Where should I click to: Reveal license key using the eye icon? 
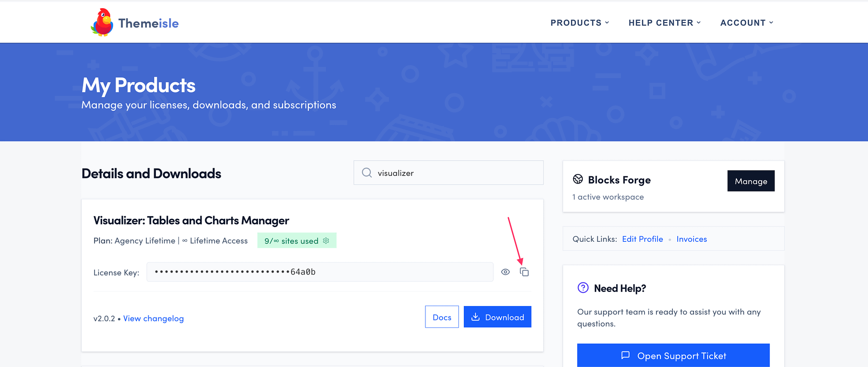click(505, 272)
